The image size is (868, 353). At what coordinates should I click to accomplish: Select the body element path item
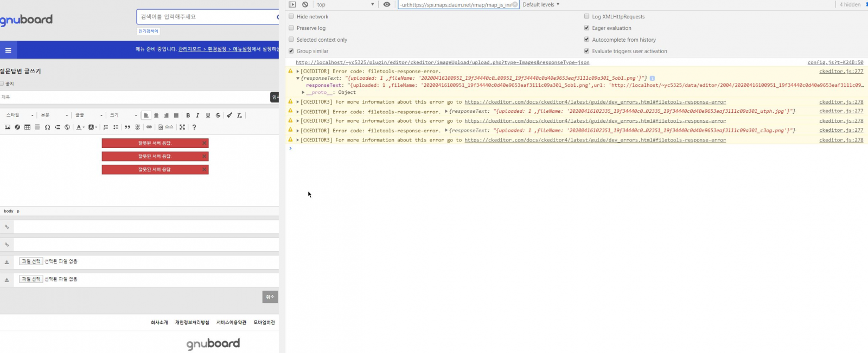[x=9, y=211]
